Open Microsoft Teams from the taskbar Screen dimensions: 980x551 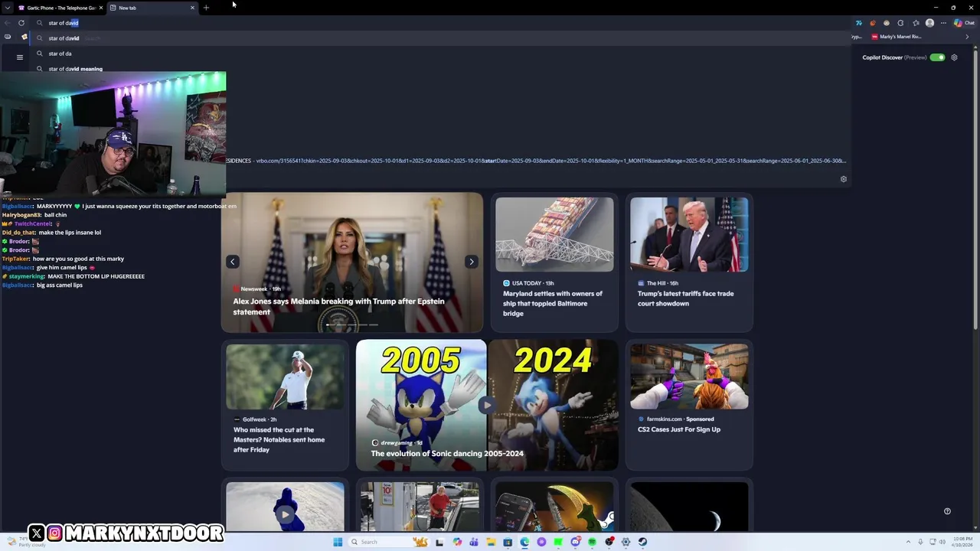click(x=474, y=542)
